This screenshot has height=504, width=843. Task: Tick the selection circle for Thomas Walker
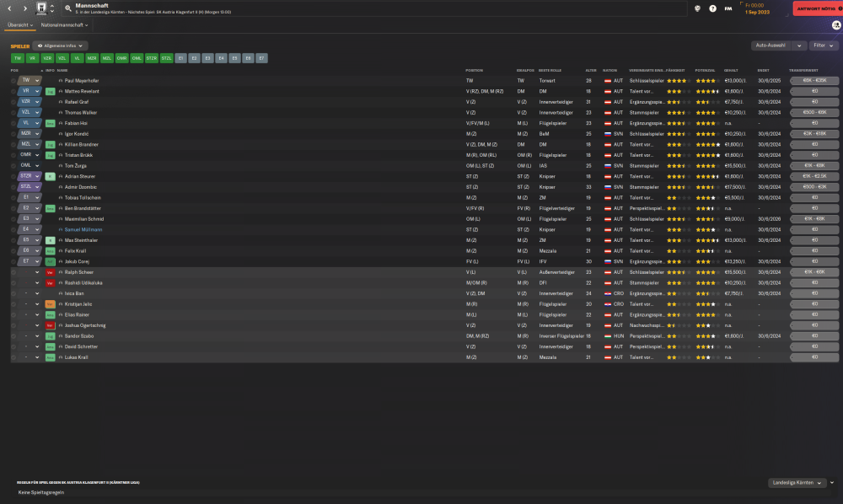point(13,112)
